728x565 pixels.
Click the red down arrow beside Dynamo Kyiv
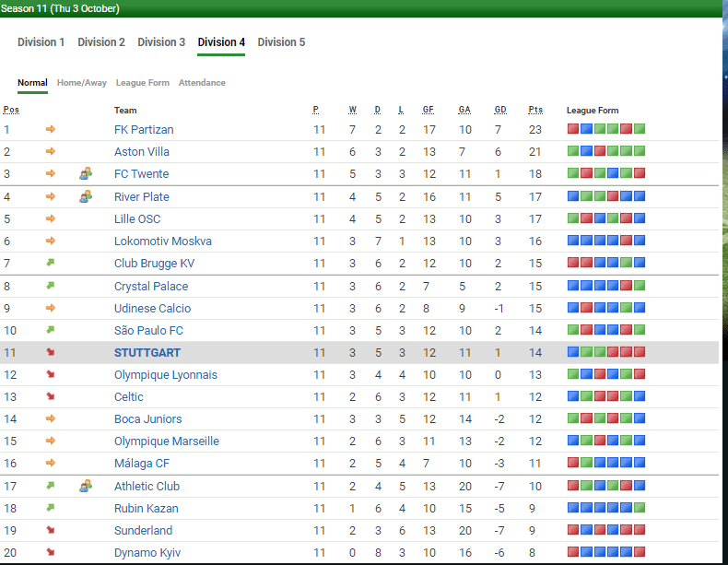tap(51, 552)
